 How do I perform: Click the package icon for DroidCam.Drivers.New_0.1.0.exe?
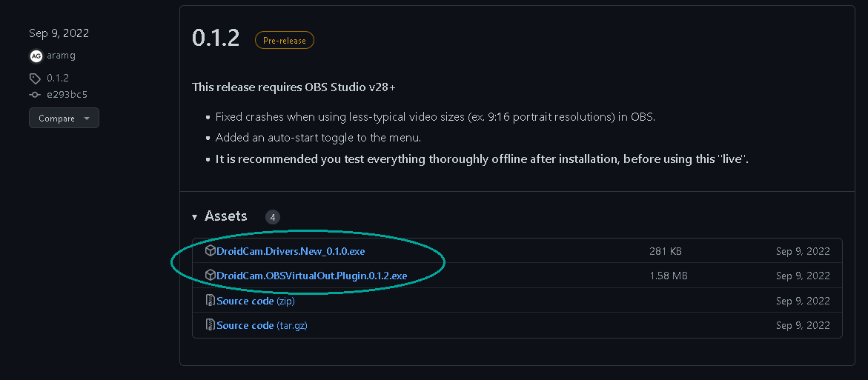click(211, 251)
